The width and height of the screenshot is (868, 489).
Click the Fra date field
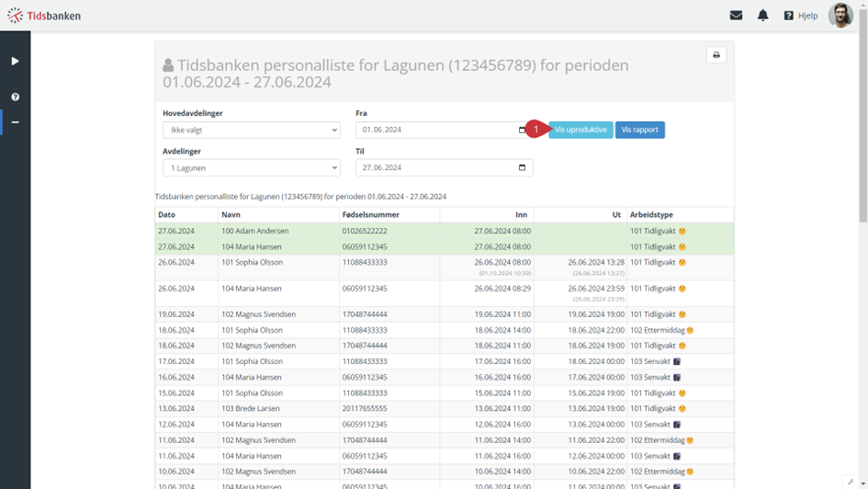point(444,130)
